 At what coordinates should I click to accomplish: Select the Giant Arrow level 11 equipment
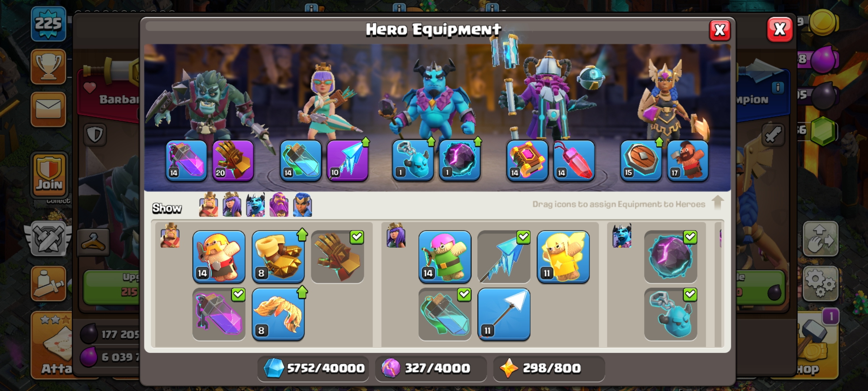point(504,314)
